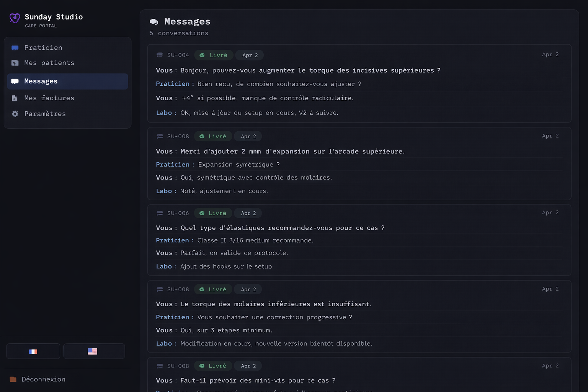Image resolution: width=588 pixels, height=392 pixels.
Task: Click conversation icon in the 'Expansion symétrique' card
Action: tap(160, 136)
